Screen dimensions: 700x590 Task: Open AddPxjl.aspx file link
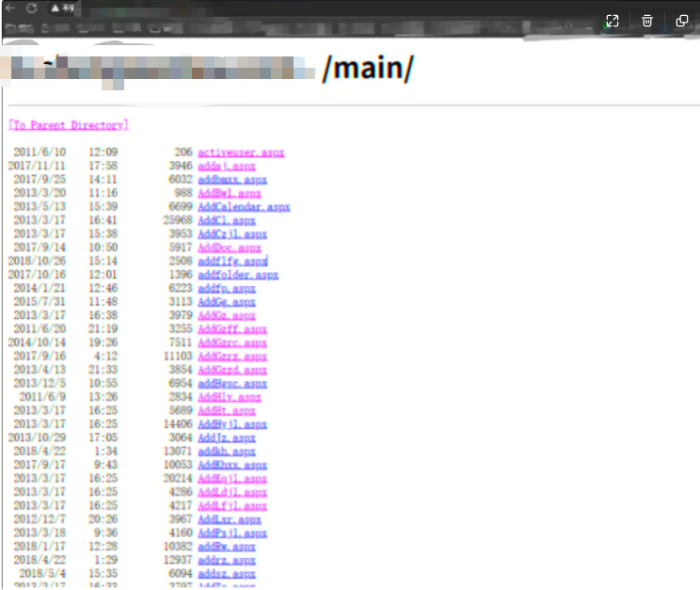click(x=232, y=534)
